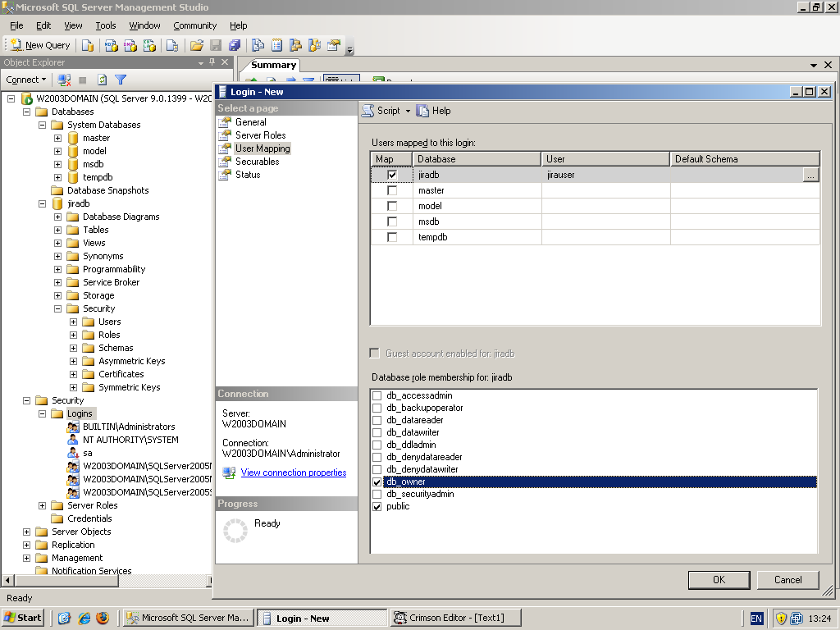
Task: Launch Firefox from the quick launch bar
Action: pos(103,619)
